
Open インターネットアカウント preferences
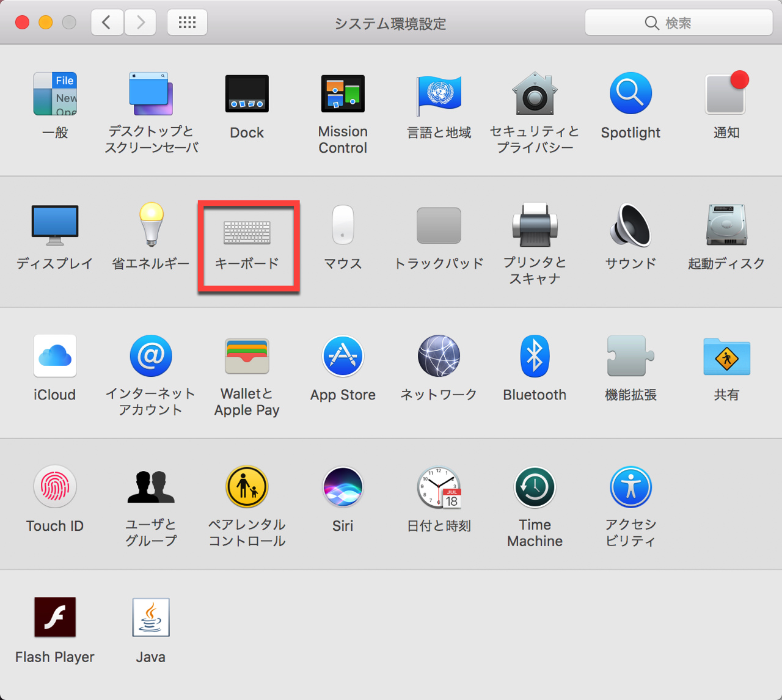click(x=151, y=356)
